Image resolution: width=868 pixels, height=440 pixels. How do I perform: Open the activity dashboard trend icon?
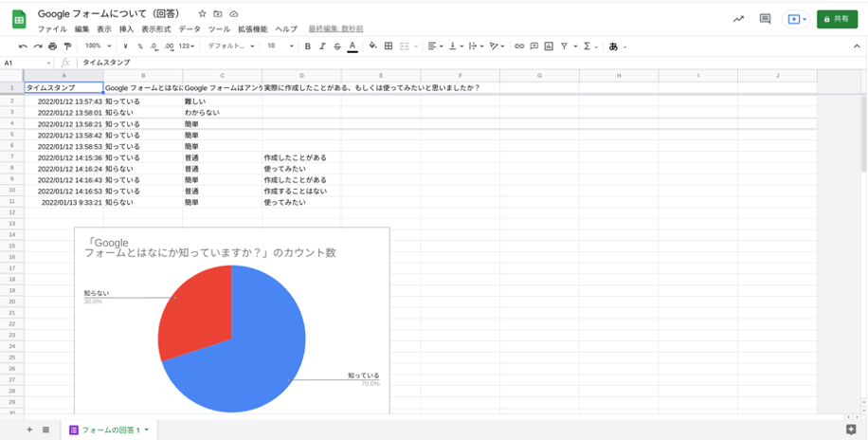[738, 19]
